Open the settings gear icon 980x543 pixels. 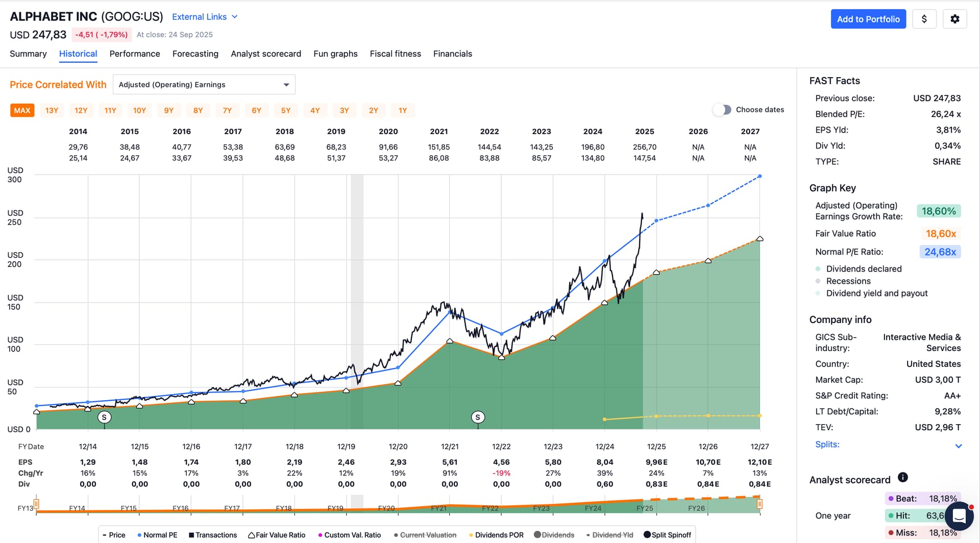click(x=954, y=19)
